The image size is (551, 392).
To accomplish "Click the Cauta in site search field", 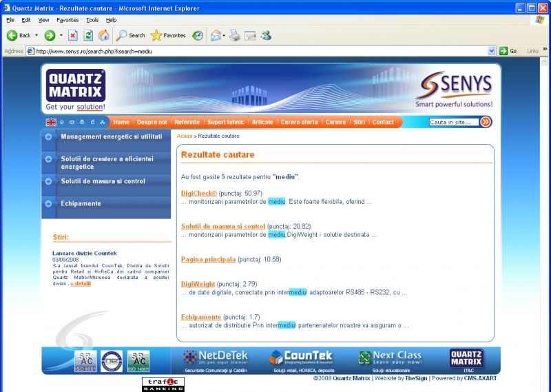I will point(453,122).
